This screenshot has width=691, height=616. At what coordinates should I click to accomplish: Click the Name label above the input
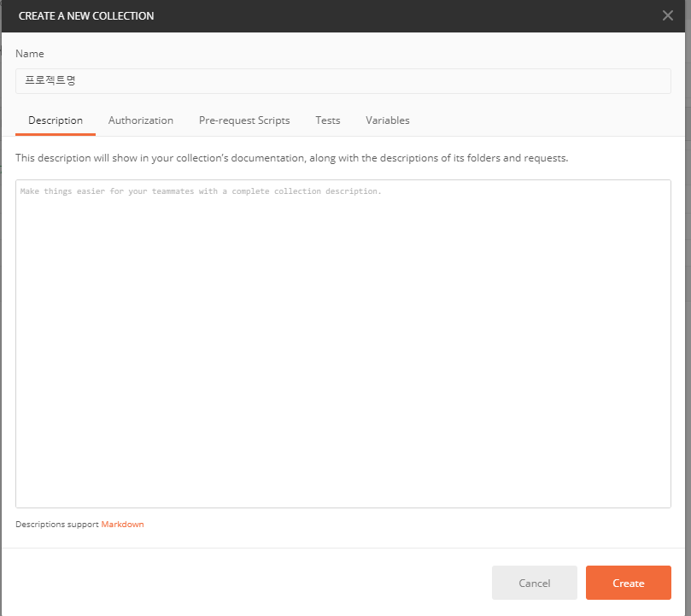[30, 54]
